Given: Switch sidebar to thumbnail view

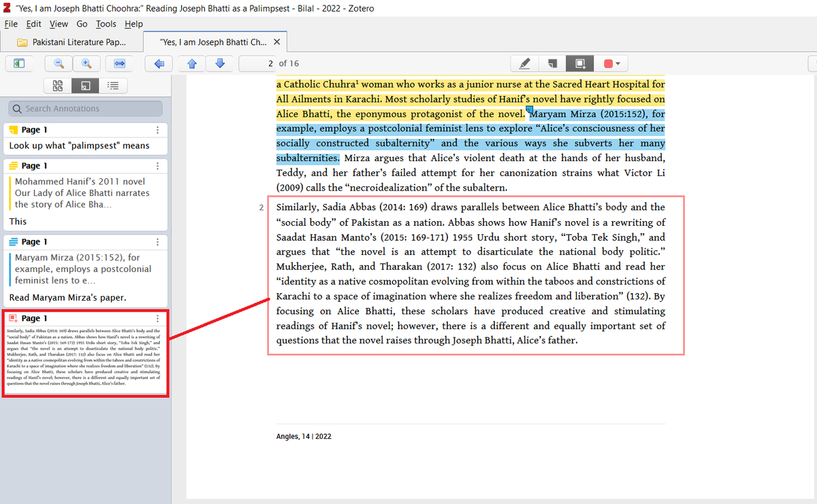Looking at the screenshot, I should coord(58,85).
